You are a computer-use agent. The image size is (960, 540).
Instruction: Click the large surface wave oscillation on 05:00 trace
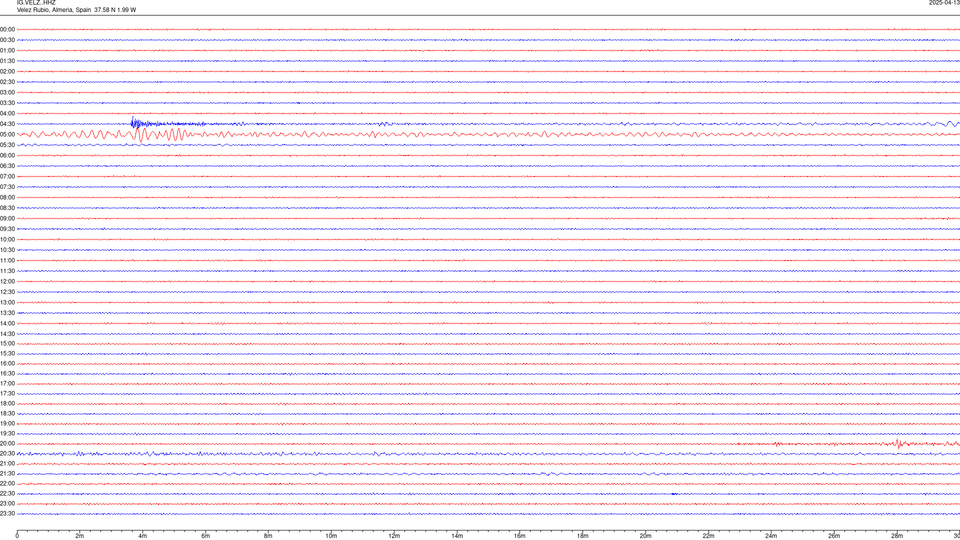click(142, 134)
